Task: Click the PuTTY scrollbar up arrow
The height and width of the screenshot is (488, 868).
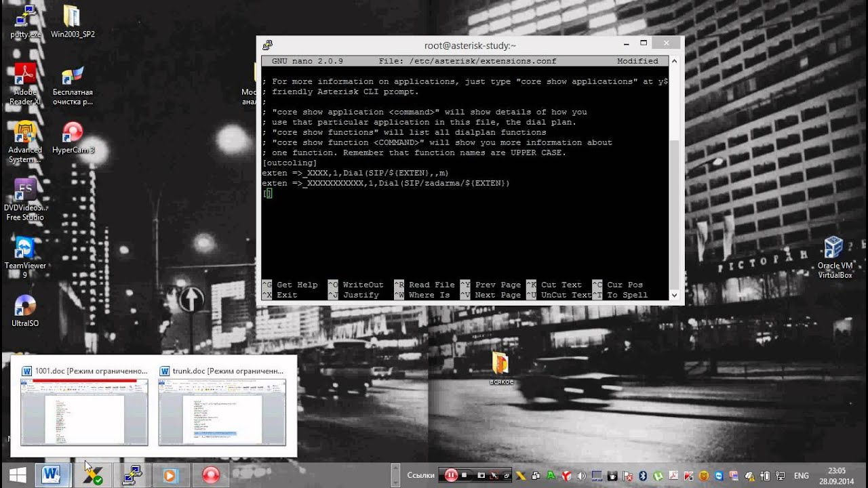Action: pyautogui.click(x=674, y=62)
